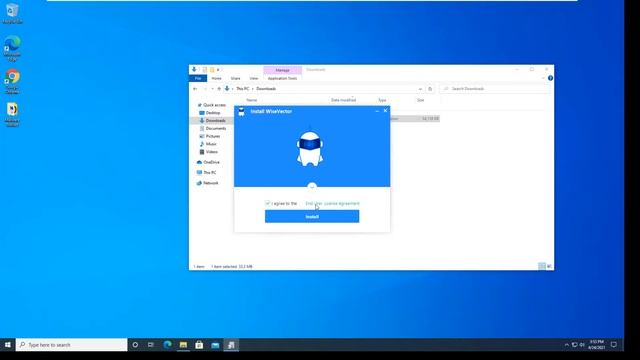The height and width of the screenshot is (360, 640).
Task: Sort by the Name column header
Action: 252,100
